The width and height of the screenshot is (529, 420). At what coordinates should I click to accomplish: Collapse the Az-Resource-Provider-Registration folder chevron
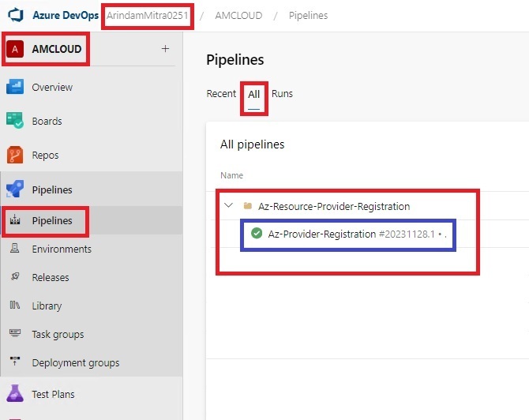click(228, 205)
